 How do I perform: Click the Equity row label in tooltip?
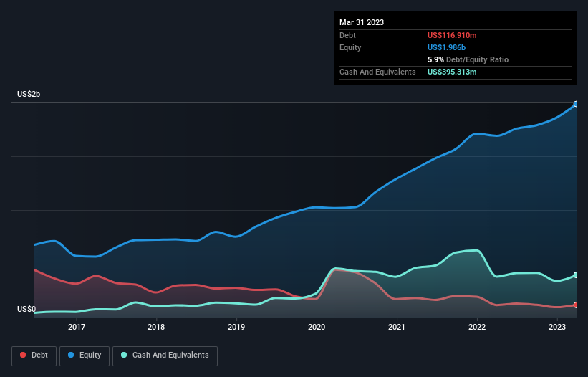click(x=350, y=47)
